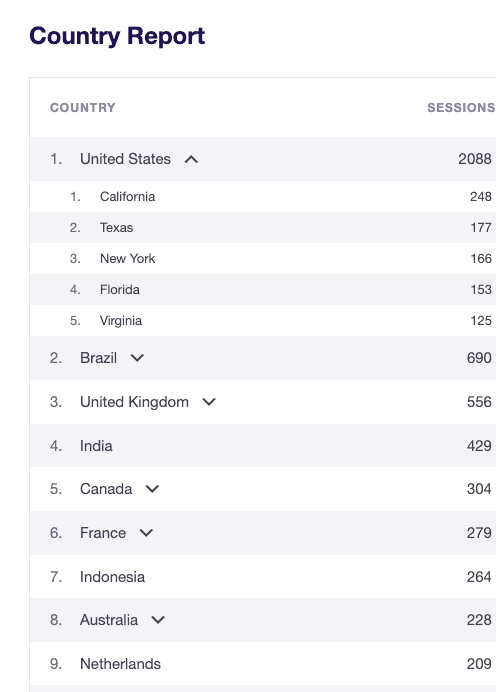Expand United Kingdom regions chevron
Screen dimensions: 496x692
[209, 402]
